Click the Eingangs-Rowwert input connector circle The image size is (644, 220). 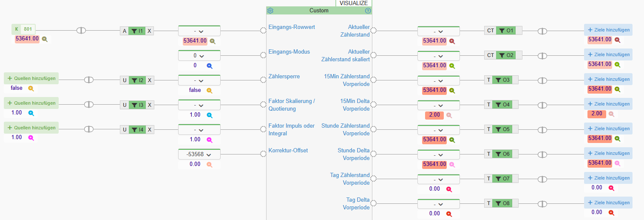coord(263,31)
